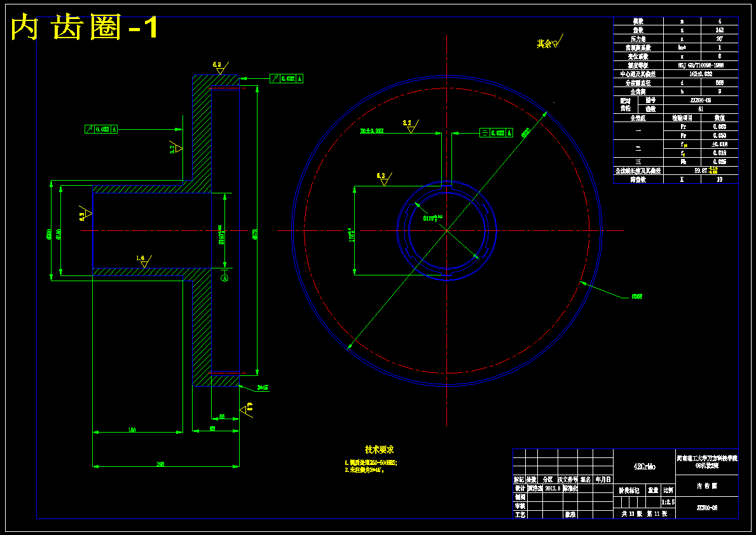Select the 精度等级 row label
Image resolution: width=756 pixels, height=535 pixels.
(638, 65)
